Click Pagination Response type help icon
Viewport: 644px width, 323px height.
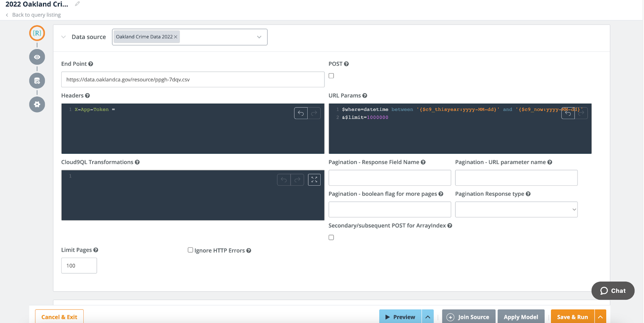528,194
